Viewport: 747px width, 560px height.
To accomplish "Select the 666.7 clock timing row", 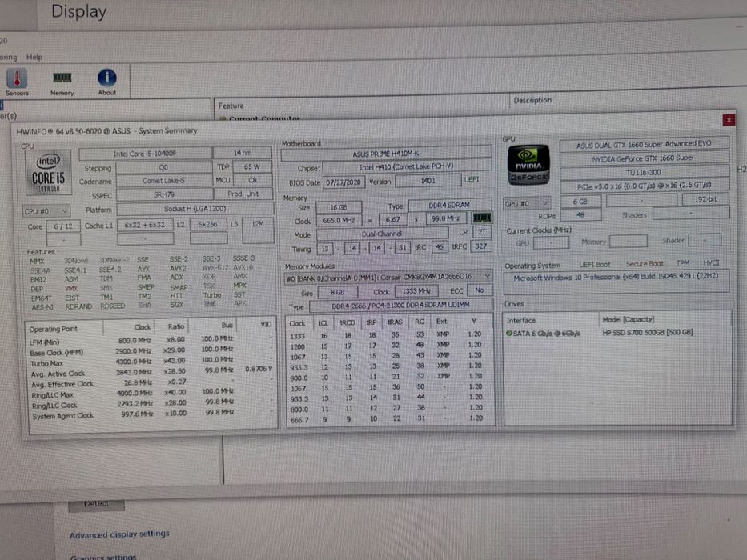I will [388, 419].
